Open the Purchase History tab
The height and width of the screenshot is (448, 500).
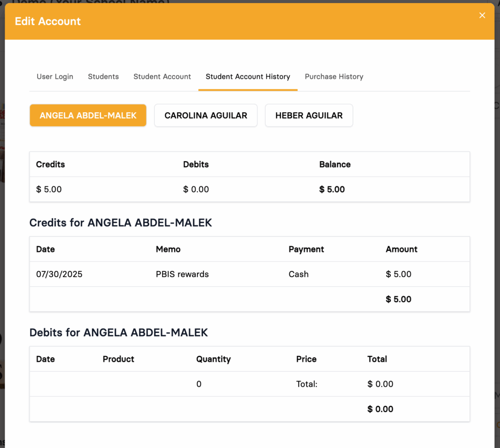click(334, 77)
